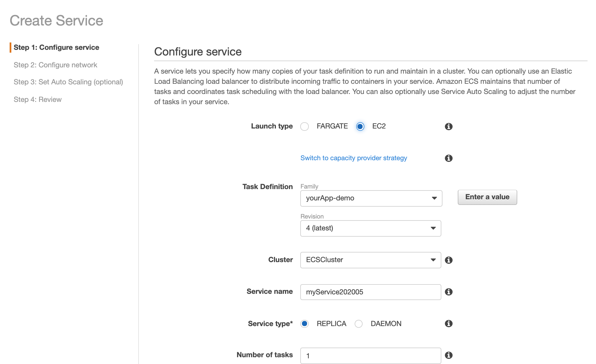This screenshot has width=596, height=364.
Task: Click info icon beside Number of tasks
Action: [448, 355]
